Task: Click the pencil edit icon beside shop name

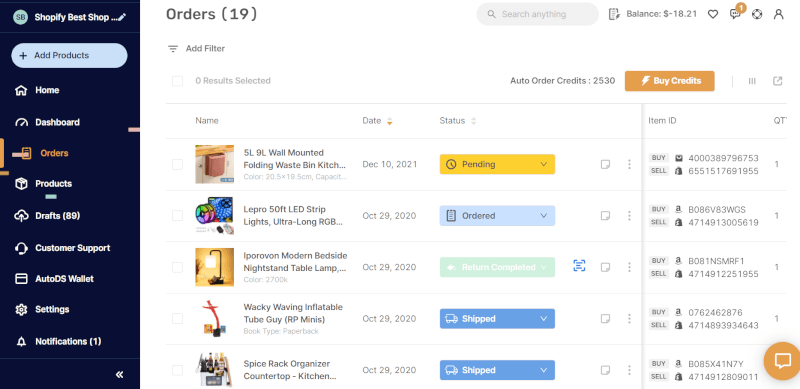Action: 121,17
